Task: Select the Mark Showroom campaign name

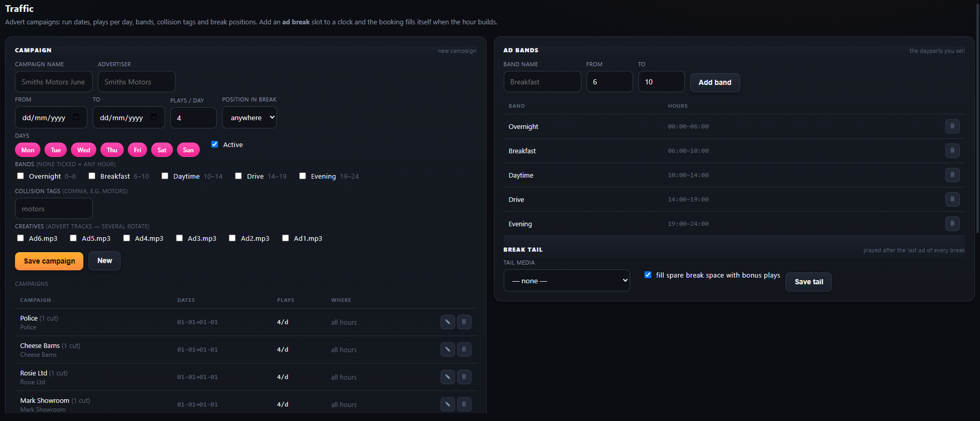Action: (x=45, y=401)
